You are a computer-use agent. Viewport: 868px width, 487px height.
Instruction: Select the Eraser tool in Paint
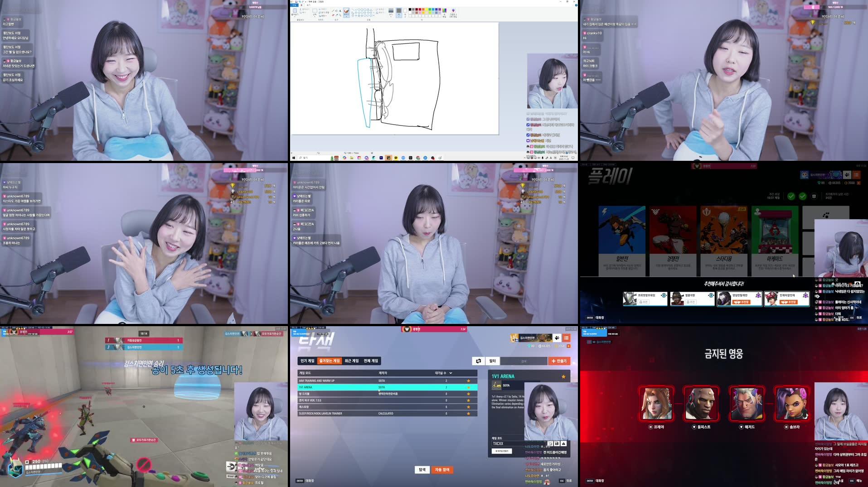click(x=332, y=15)
